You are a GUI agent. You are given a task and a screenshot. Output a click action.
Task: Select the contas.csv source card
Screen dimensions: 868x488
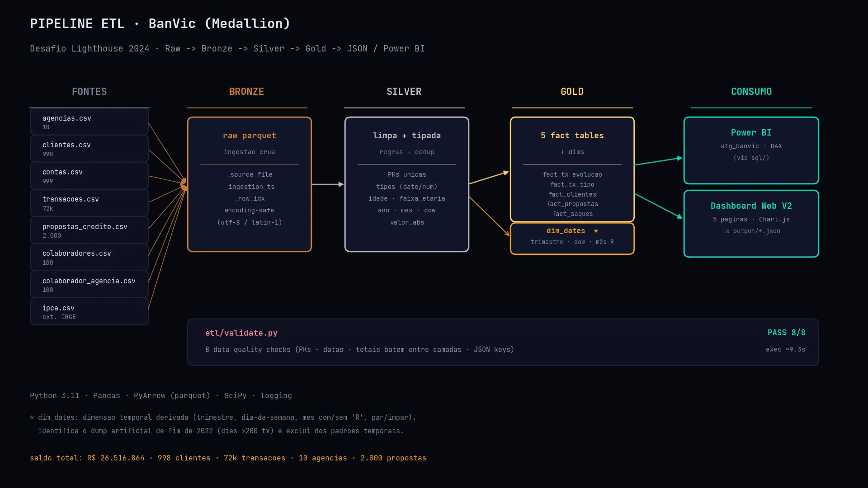tap(90, 176)
